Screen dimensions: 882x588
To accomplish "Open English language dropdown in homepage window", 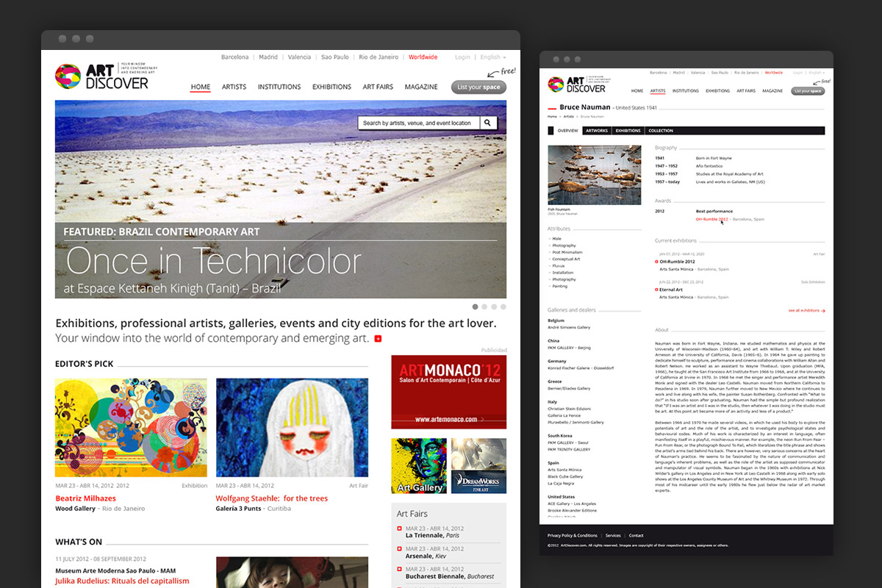I will (x=492, y=57).
